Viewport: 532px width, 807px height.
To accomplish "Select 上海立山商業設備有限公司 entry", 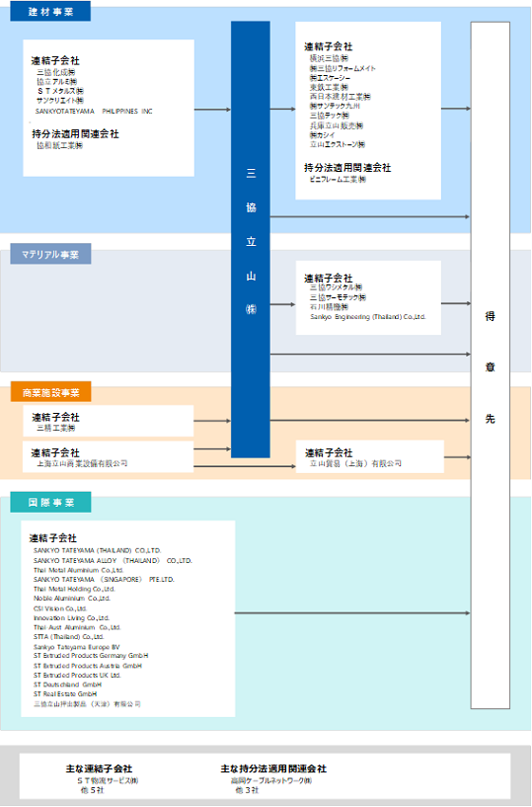I will pos(82,463).
